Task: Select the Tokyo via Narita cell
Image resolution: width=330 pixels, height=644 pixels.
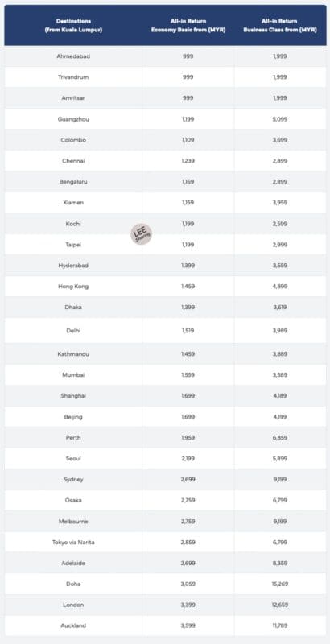Action: (73, 542)
